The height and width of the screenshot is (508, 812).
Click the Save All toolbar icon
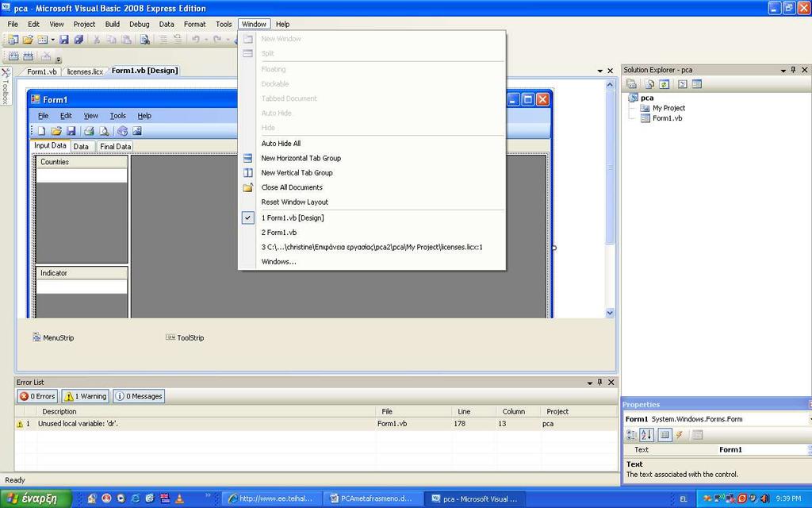point(79,40)
